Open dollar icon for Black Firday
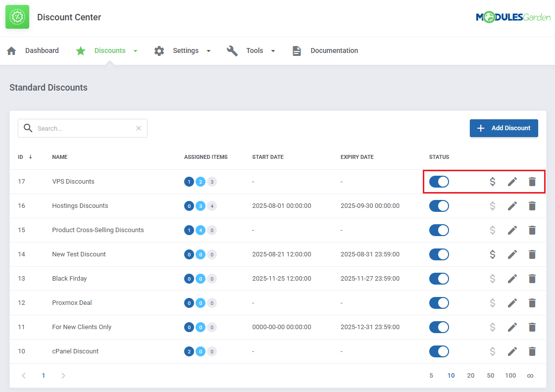 (492, 279)
